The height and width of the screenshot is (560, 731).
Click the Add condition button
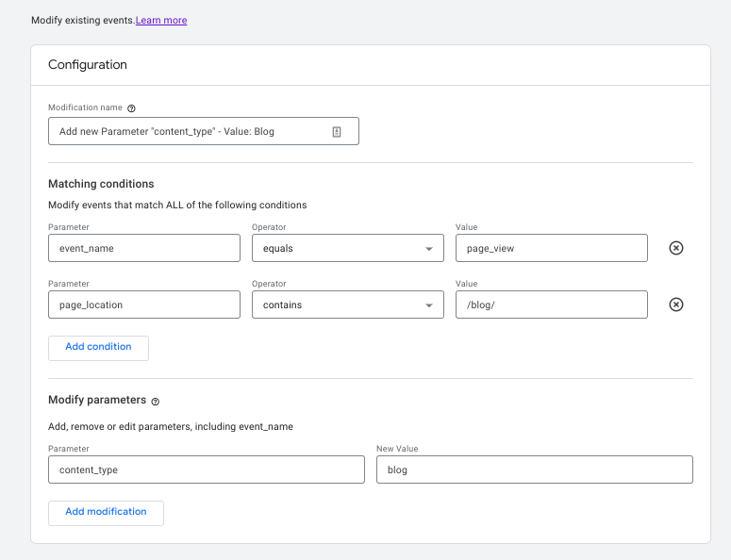[98, 348]
